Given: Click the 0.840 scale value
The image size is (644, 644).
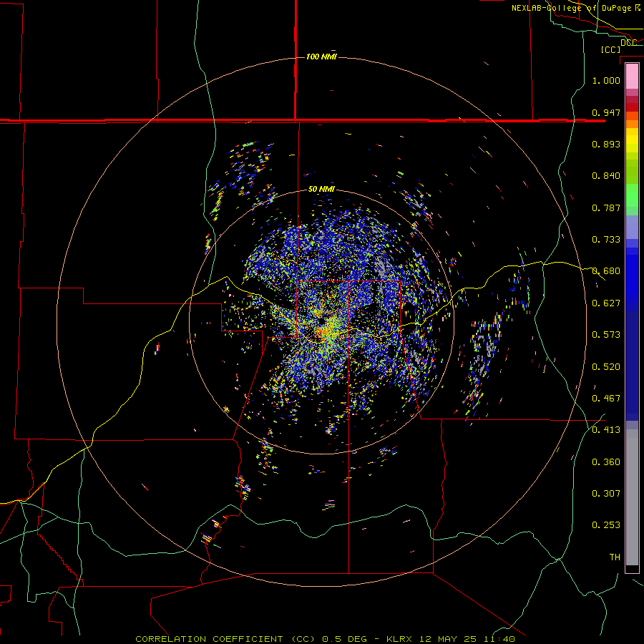Looking at the screenshot, I should tap(606, 176).
